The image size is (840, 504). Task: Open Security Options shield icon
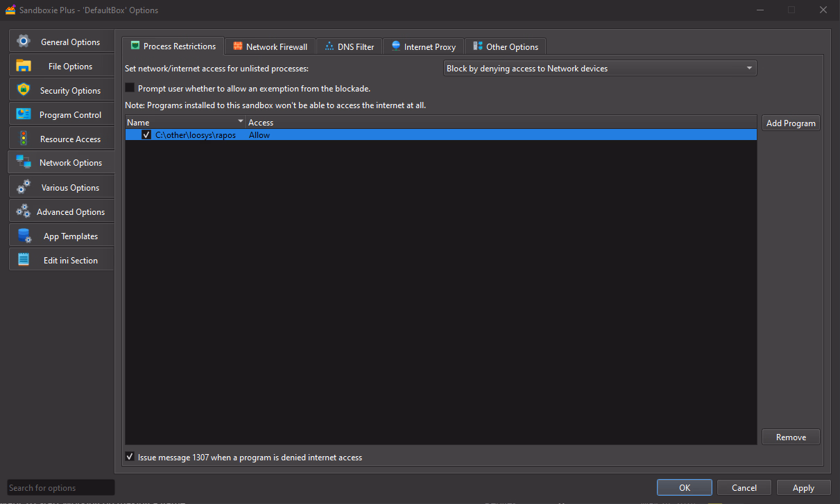24,90
